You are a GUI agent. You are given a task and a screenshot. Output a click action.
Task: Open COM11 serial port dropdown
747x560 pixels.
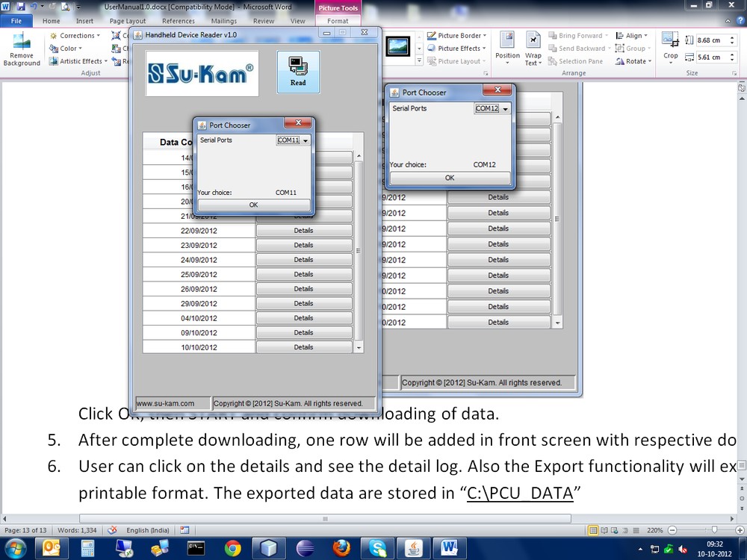306,140
